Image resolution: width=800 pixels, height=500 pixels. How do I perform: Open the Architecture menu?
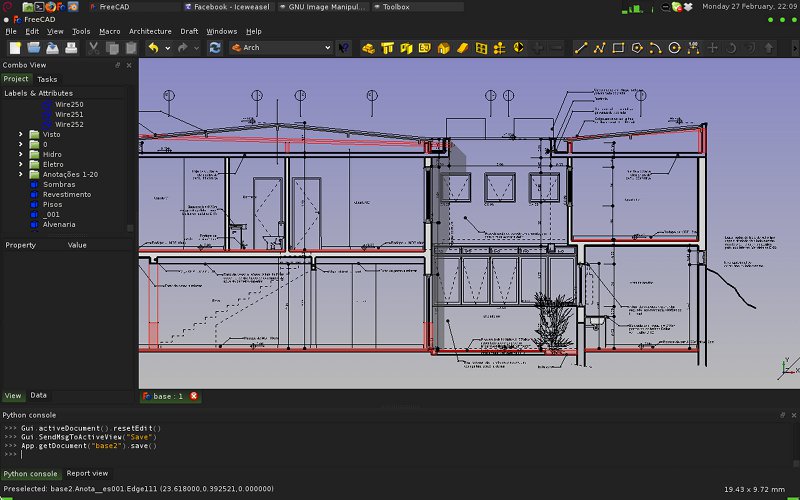(x=150, y=31)
